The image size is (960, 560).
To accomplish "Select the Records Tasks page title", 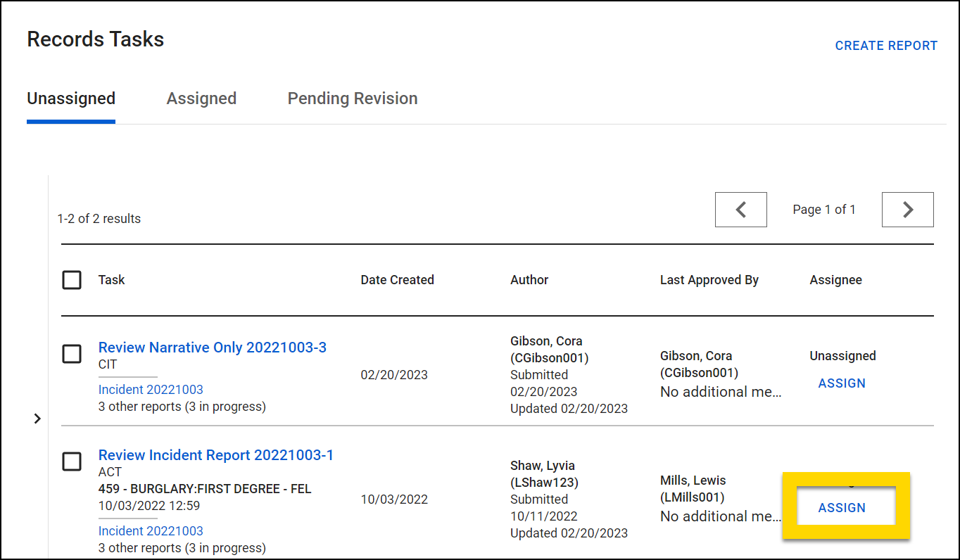I will (x=95, y=39).
